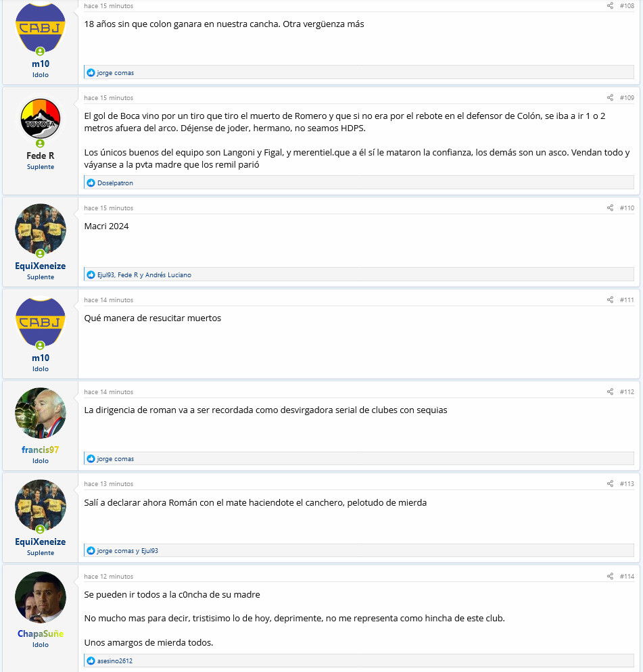Click the share icon on post #109
This screenshot has height=672, width=643.
[x=610, y=98]
